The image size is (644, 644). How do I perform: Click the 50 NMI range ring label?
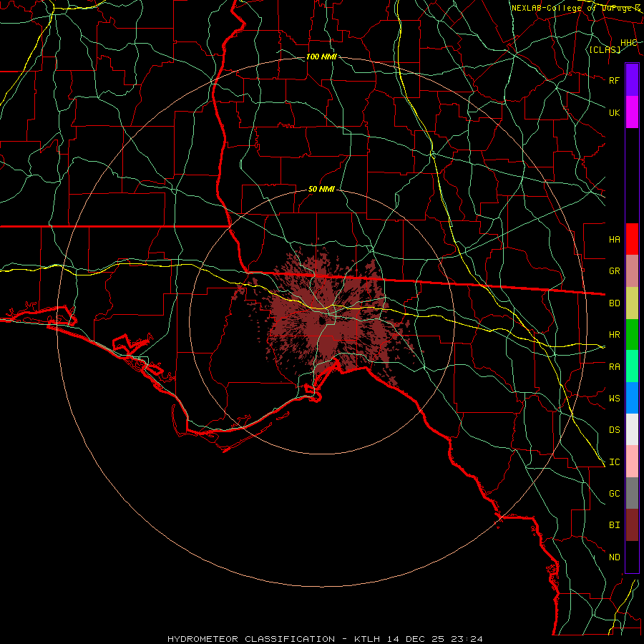[321, 189]
